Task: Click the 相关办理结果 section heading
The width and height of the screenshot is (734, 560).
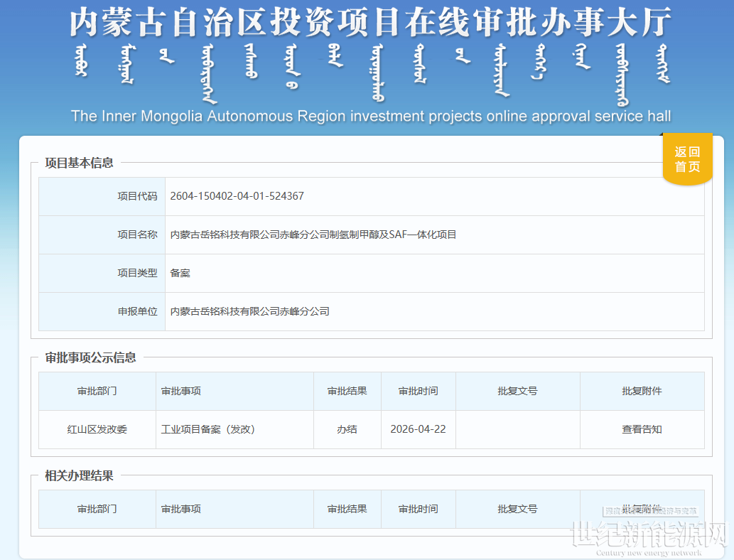Action: [x=79, y=475]
